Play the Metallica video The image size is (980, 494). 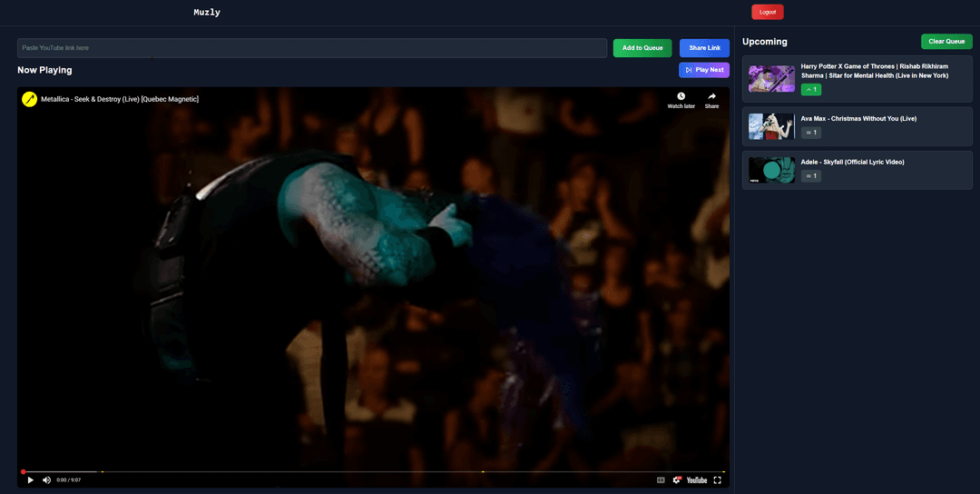pos(30,479)
